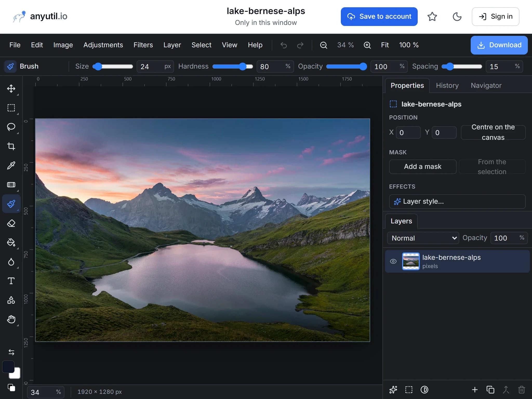
Task: Select the Blur drop tool
Action: click(x=11, y=262)
